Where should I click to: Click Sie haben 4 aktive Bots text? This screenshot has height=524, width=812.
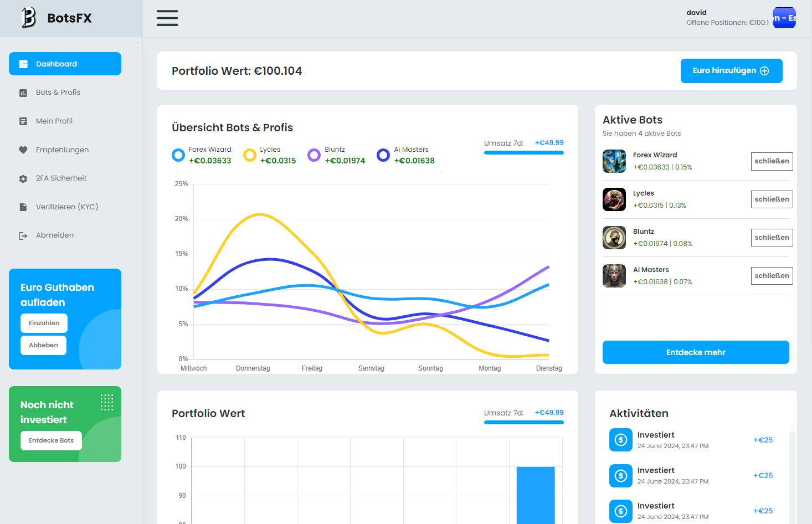point(641,133)
